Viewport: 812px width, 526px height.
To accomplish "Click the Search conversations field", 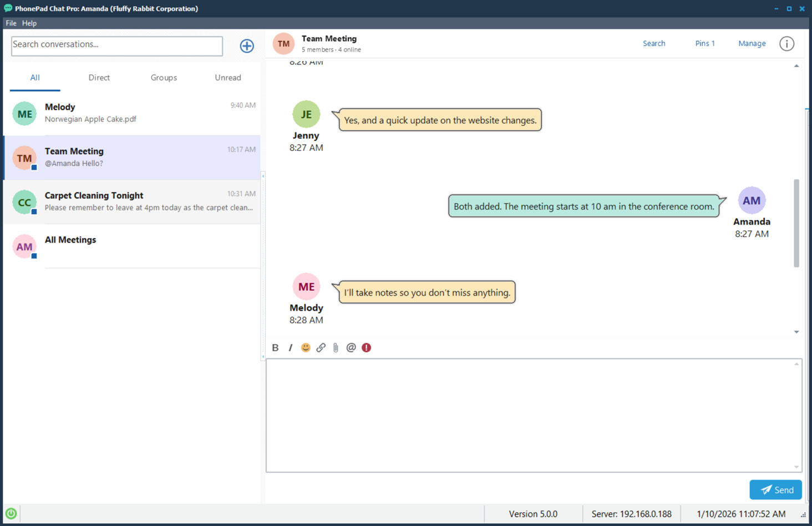I will 117,45.
